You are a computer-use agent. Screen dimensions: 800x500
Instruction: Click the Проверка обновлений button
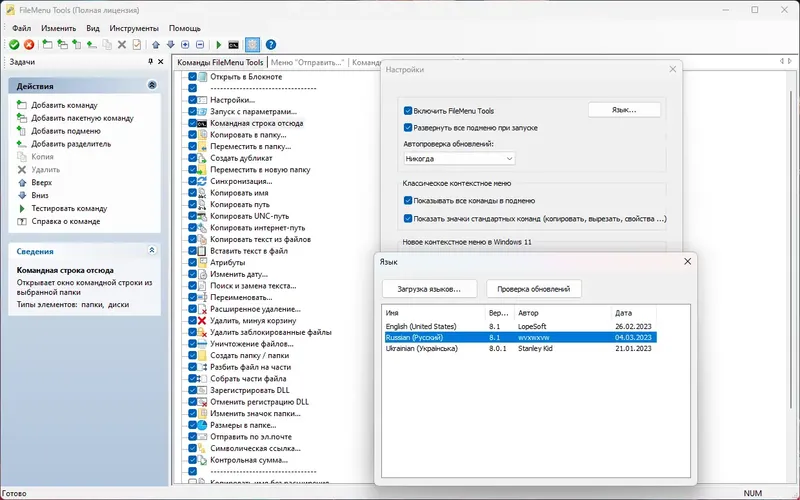point(534,289)
